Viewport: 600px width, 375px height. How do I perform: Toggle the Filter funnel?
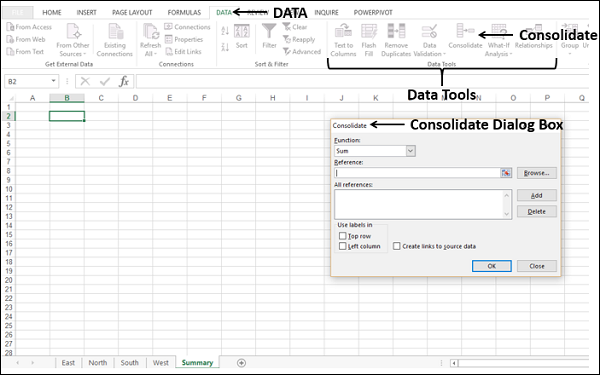coord(269,37)
